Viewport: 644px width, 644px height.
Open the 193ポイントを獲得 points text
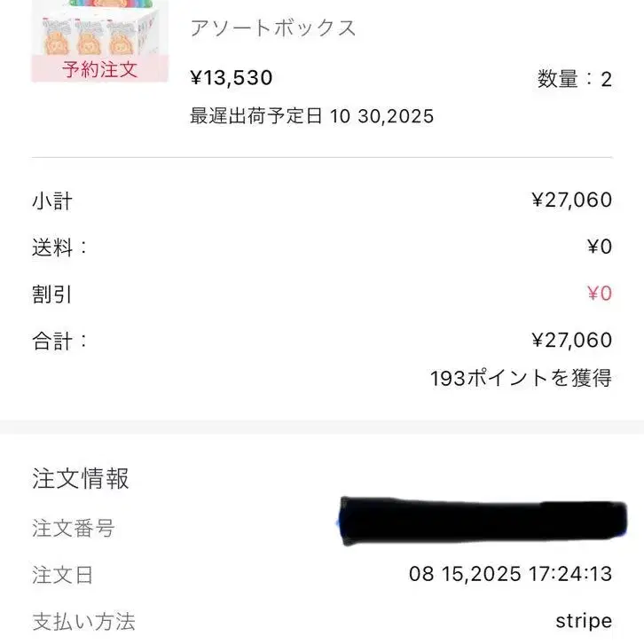(x=521, y=379)
